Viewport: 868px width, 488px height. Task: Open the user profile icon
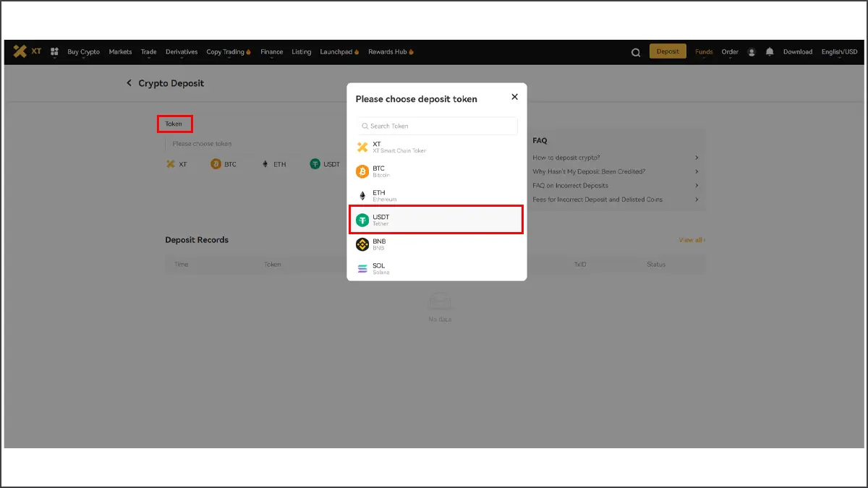tap(752, 52)
